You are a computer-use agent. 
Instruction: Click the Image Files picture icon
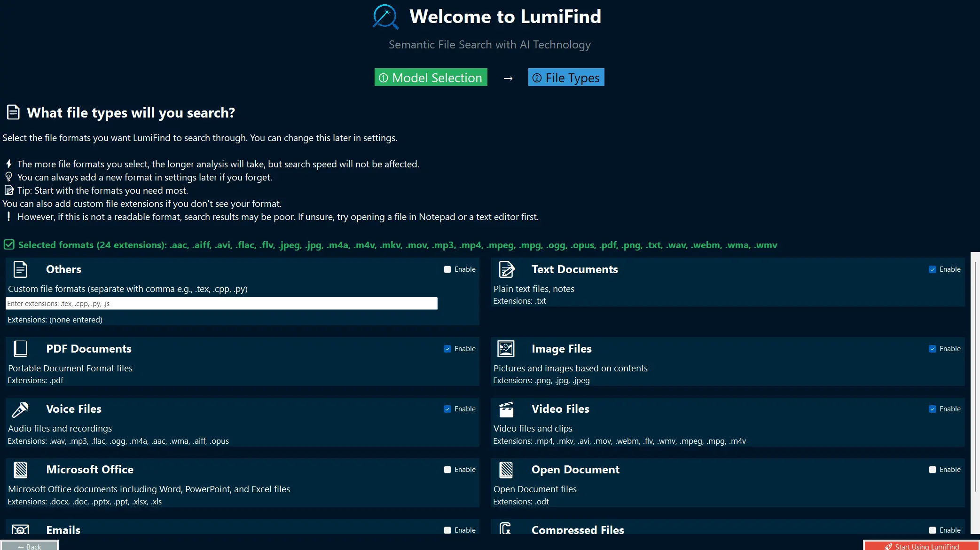click(x=506, y=349)
